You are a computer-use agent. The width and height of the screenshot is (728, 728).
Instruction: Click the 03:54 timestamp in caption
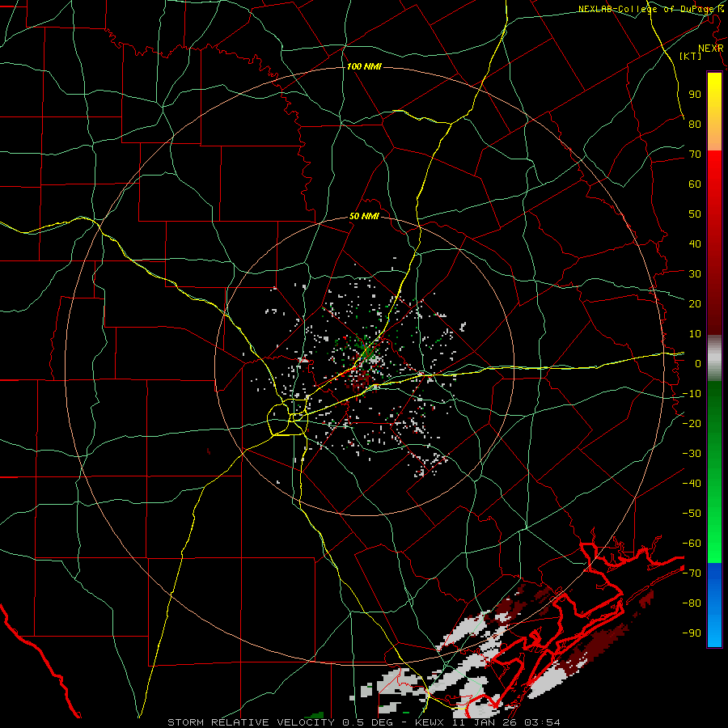[542, 722]
